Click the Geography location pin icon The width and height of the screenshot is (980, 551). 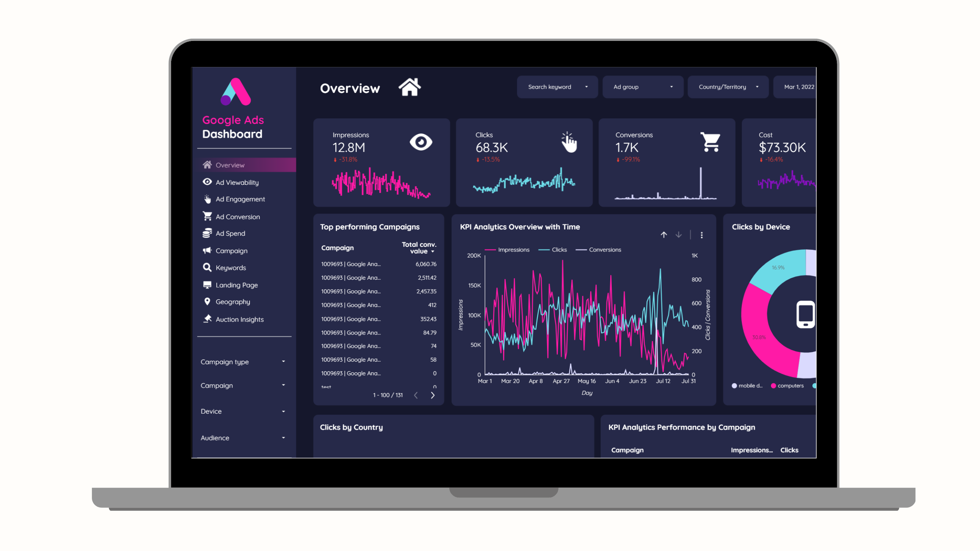(x=207, y=302)
